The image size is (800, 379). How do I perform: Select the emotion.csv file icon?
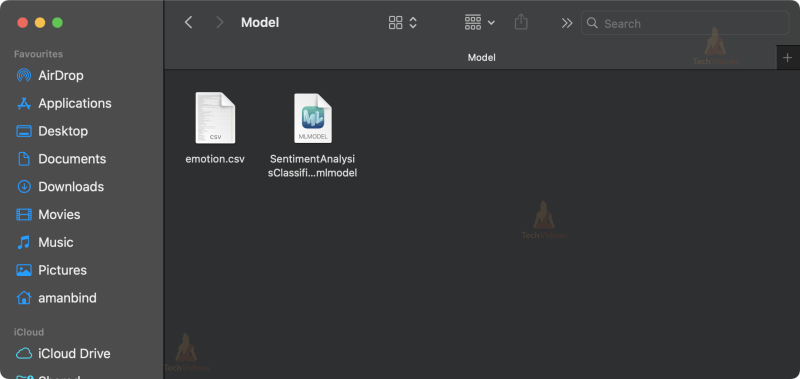(x=215, y=118)
